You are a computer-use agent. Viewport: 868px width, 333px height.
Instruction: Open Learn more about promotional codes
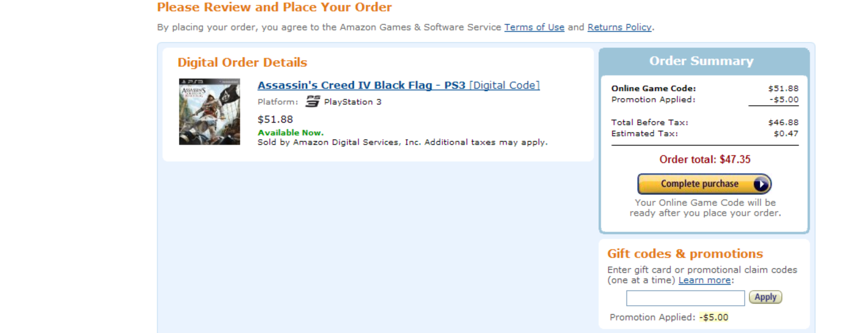coord(704,280)
